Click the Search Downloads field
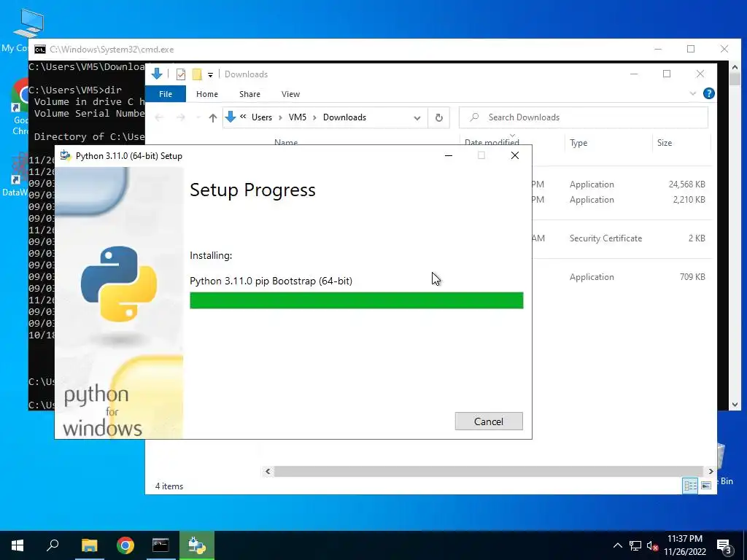This screenshot has height=560, width=747. click(584, 117)
